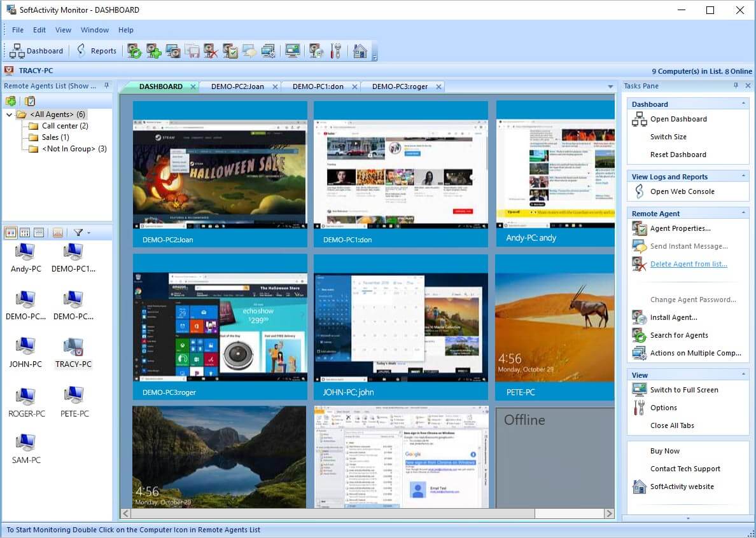Click the house icon in the toolbar
This screenshot has width=756, height=538.
click(x=360, y=51)
